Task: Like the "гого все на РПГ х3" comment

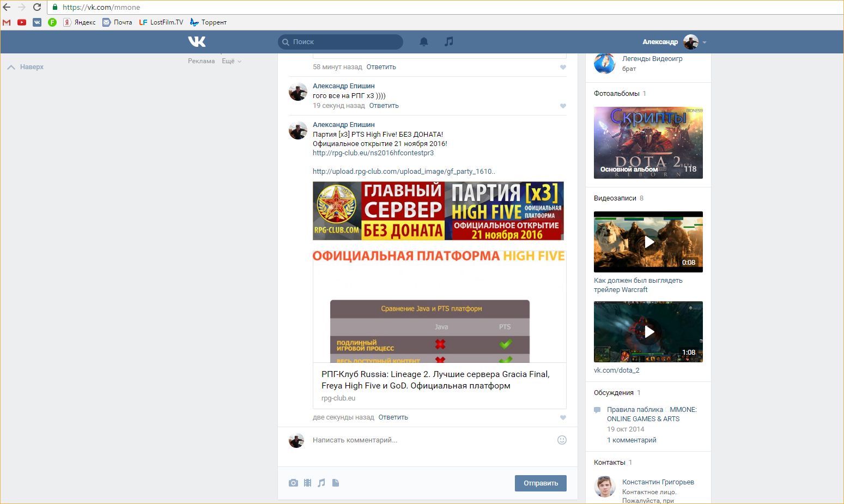Action: pos(563,106)
